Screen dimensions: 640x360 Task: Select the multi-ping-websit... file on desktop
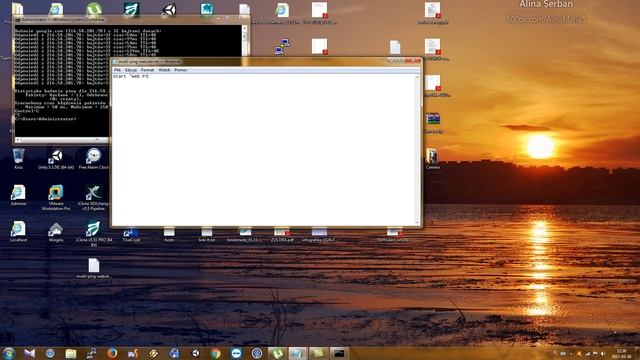94,268
